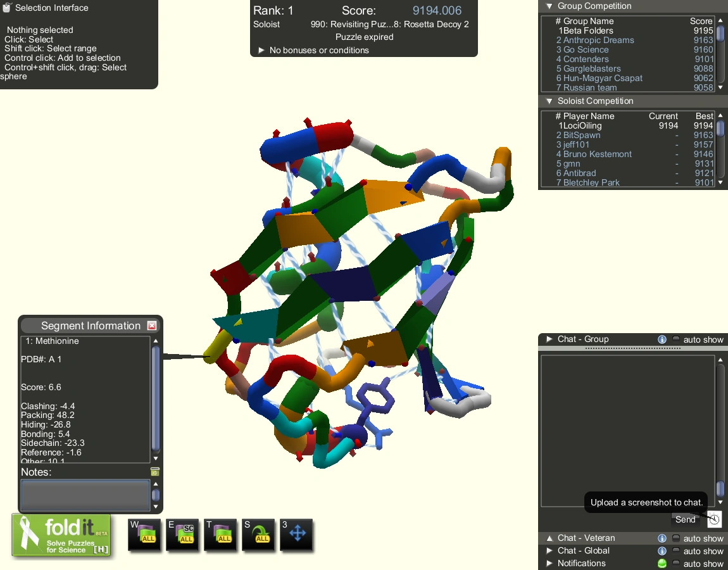The image size is (728, 570).
Task: Collapse the Group Competition panel
Action: [548, 6]
